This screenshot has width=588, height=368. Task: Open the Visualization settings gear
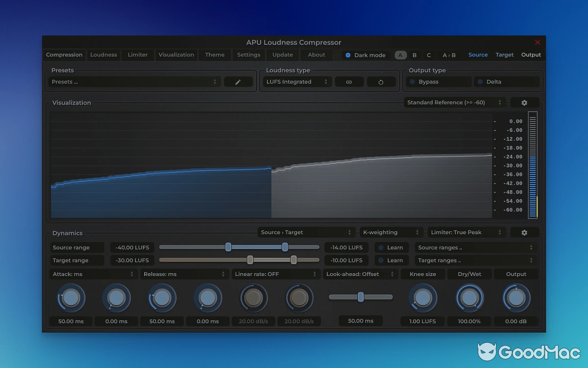[x=524, y=102]
